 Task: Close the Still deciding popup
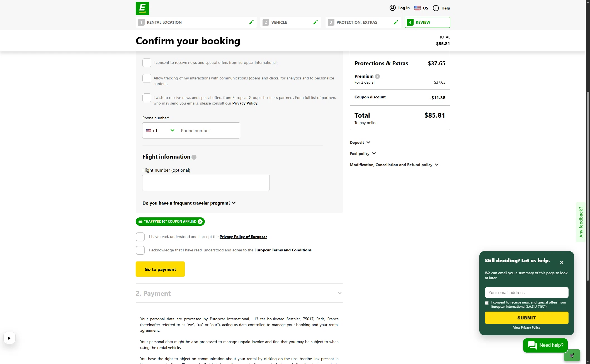click(562, 263)
